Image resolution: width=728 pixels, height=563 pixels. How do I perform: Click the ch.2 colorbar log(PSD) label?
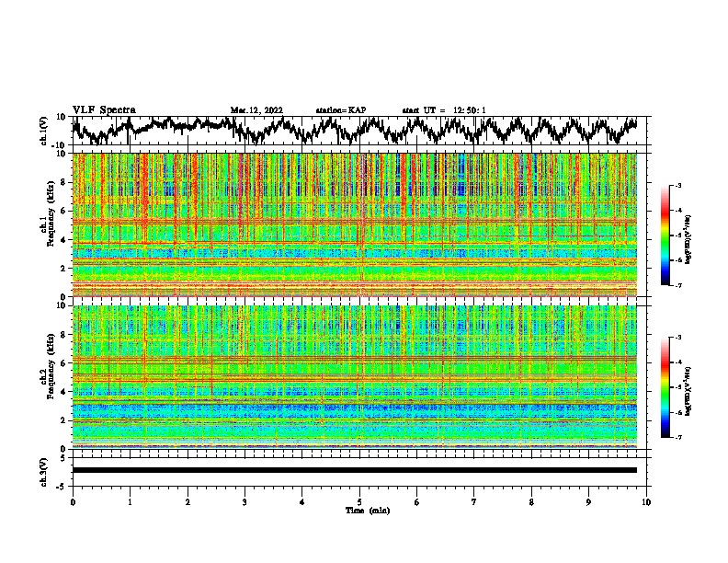[688, 392]
